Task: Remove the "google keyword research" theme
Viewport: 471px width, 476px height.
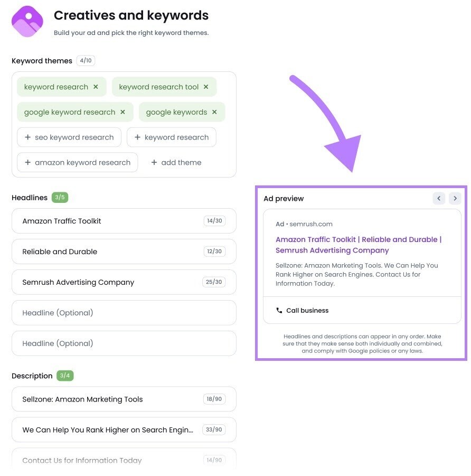Action: 122,112
